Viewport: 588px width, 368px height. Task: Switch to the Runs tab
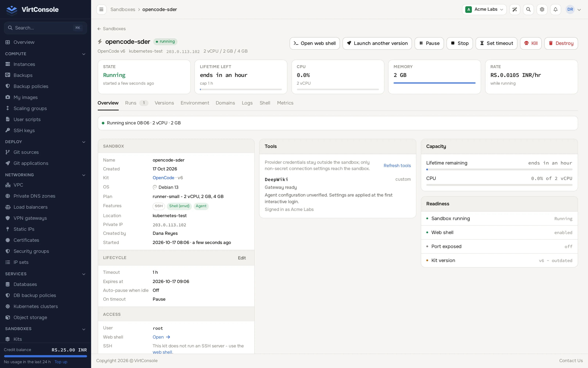[x=137, y=103]
